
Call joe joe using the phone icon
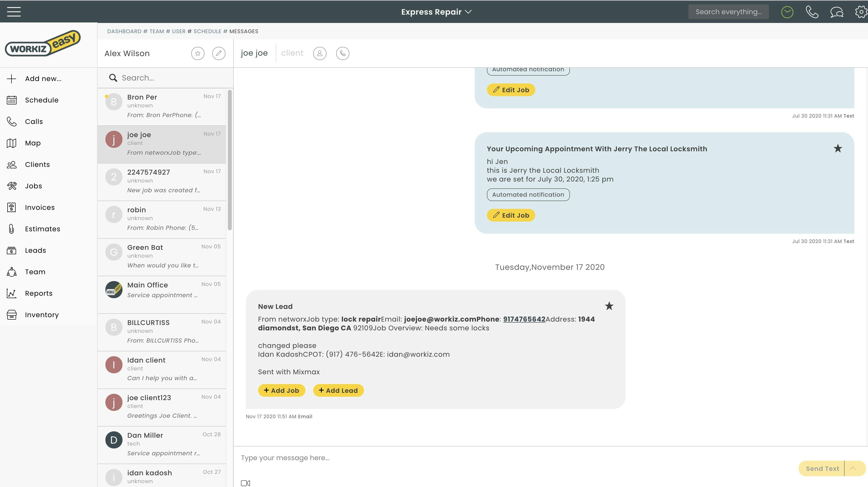click(x=342, y=53)
